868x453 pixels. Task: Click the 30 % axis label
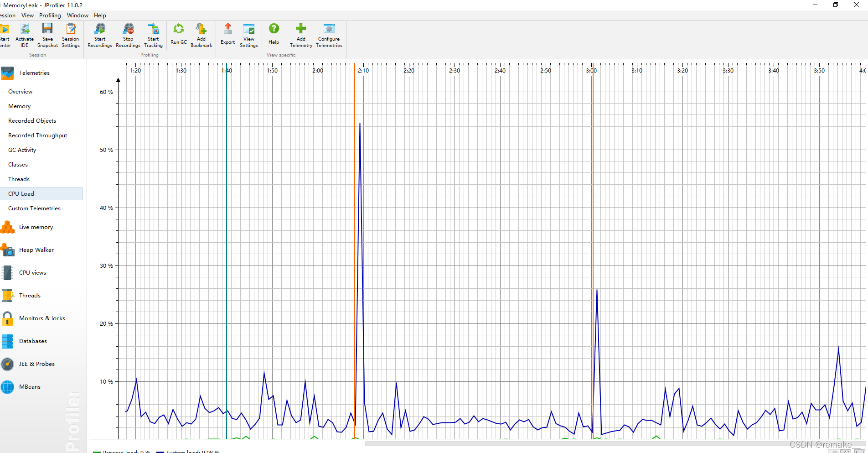point(106,266)
